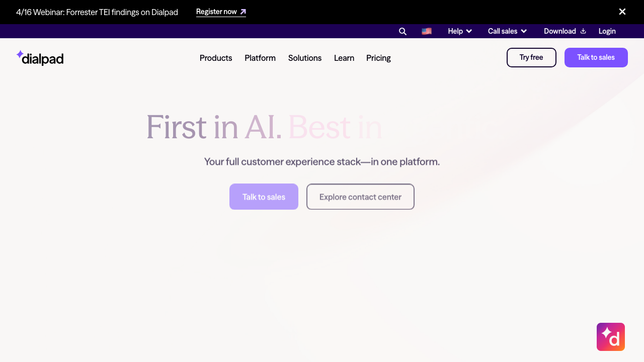Click the Explore contact center button
This screenshot has height=362, width=644.
coord(360,197)
